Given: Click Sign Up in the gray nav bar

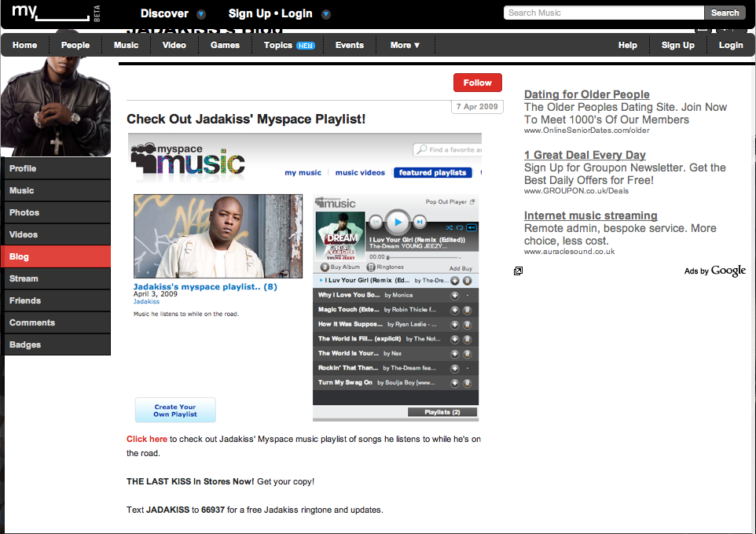Looking at the screenshot, I should click(x=678, y=46).
